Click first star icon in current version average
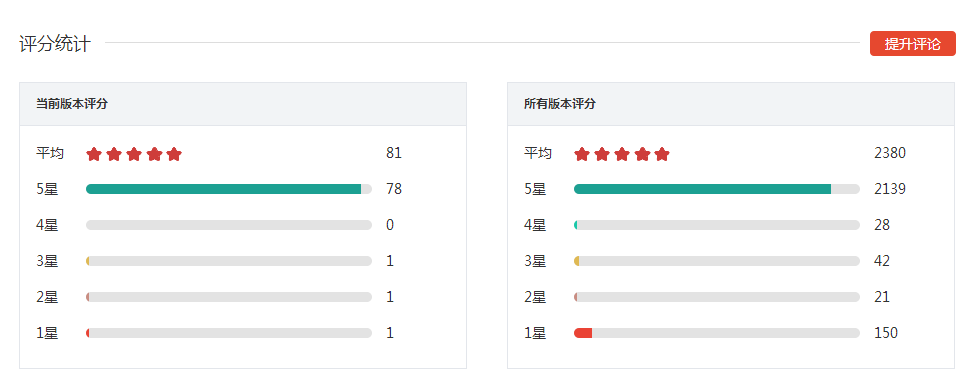 click(93, 154)
